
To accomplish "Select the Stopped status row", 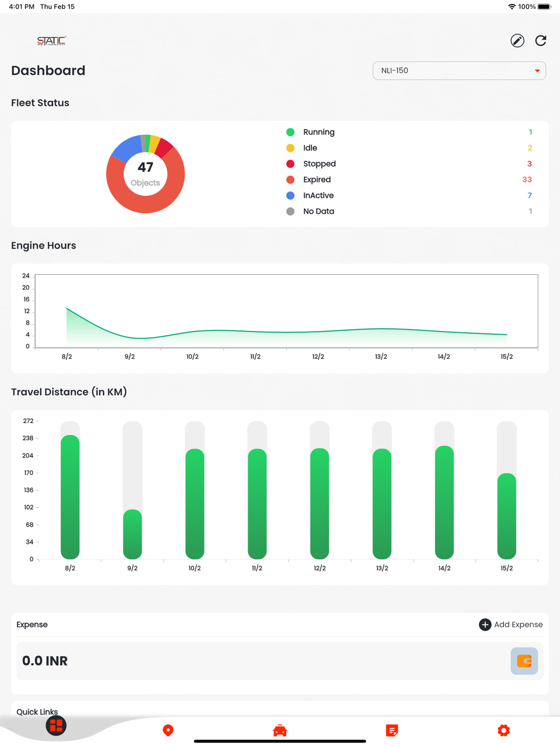I will click(x=409, y=164).
